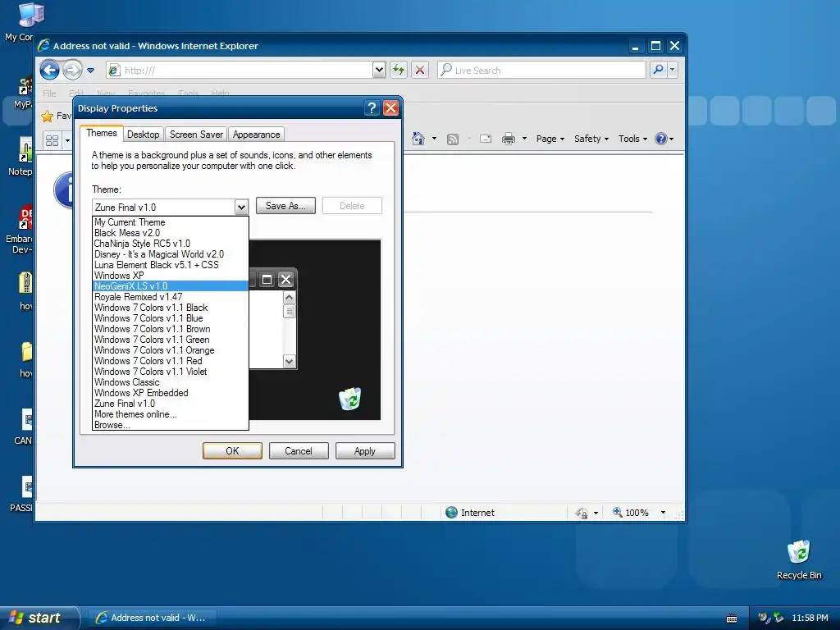Choose Windows Classic theme

[171, 382]
